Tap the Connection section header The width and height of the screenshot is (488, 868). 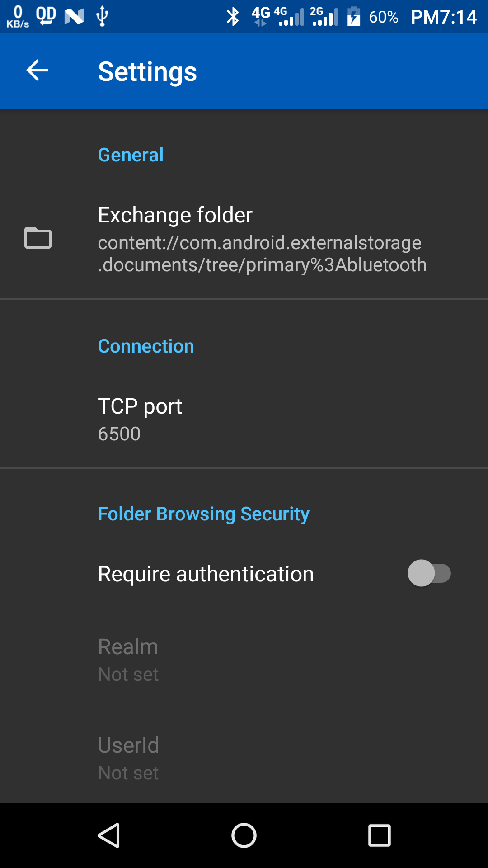tap(146, 346)
